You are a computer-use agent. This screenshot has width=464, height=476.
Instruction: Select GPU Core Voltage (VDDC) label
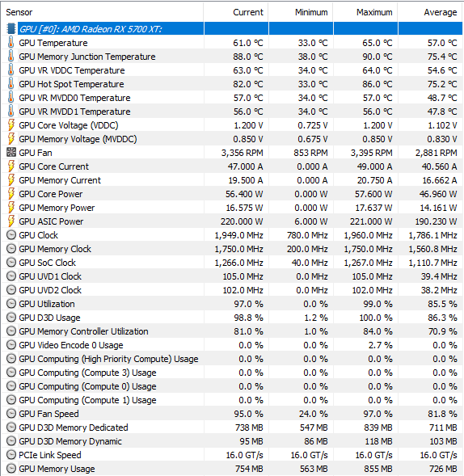pos(69,125)
